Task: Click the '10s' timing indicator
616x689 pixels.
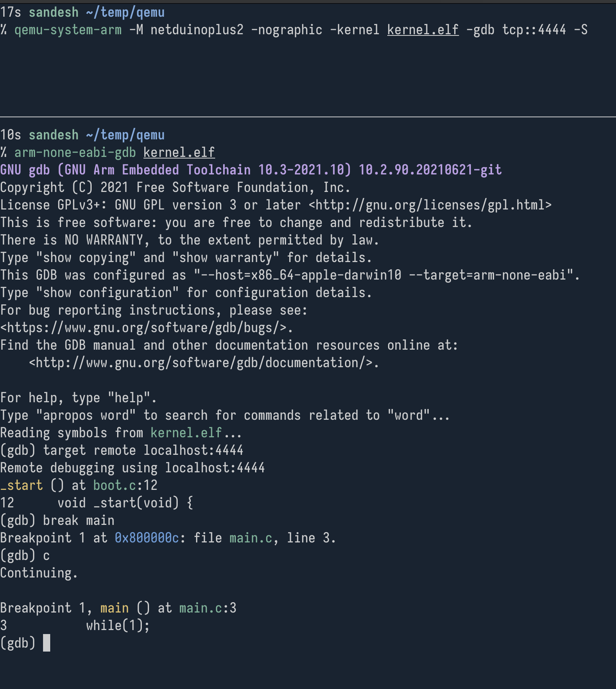Action: point(10,135)
